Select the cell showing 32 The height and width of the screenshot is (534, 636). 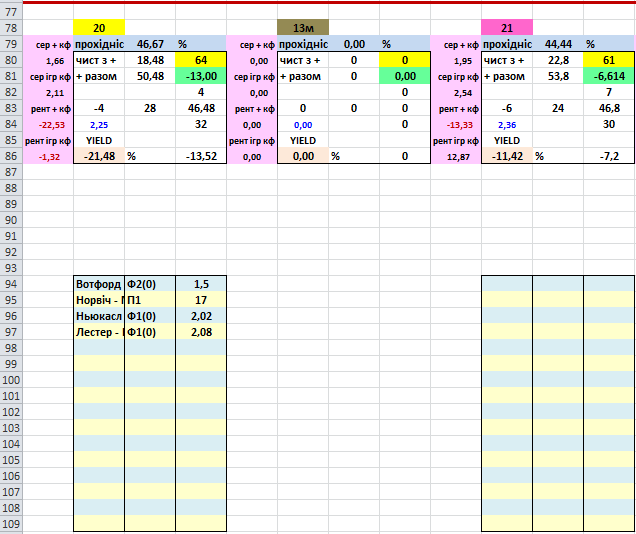[x=201, y=124]
